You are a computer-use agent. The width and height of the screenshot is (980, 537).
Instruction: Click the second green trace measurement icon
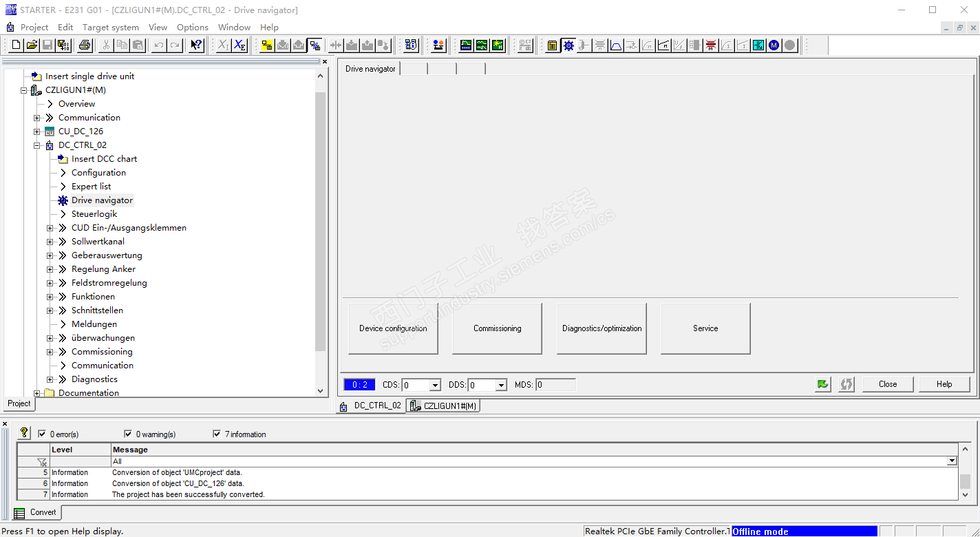click(x=482, y=45)
